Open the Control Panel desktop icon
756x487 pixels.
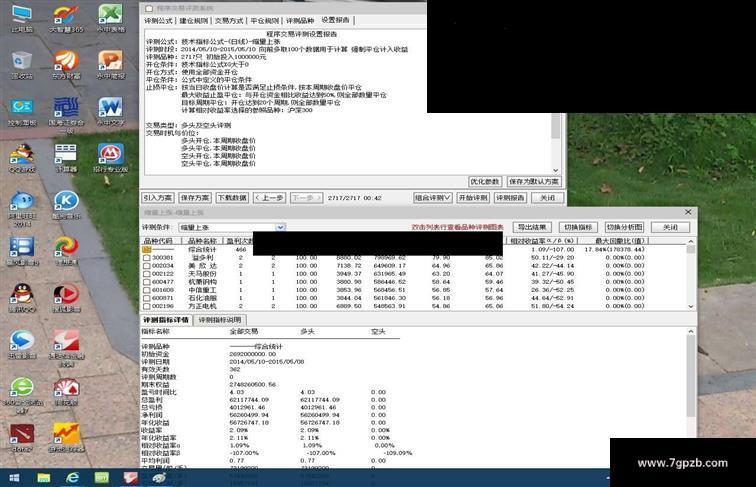coord(22,111)
